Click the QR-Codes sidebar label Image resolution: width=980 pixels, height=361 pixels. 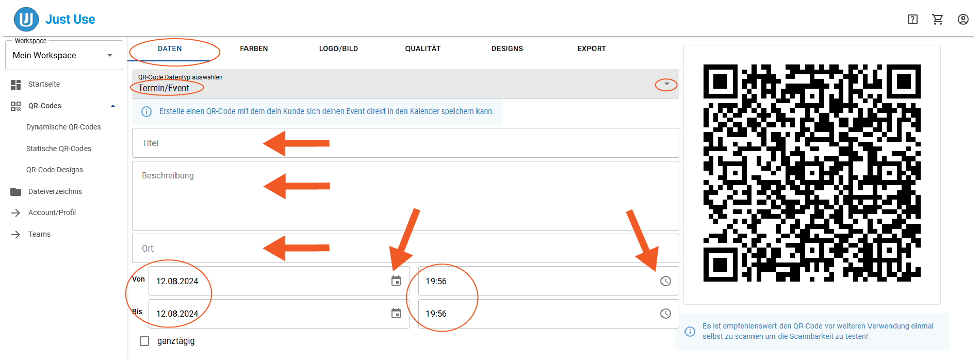point(45,106)
